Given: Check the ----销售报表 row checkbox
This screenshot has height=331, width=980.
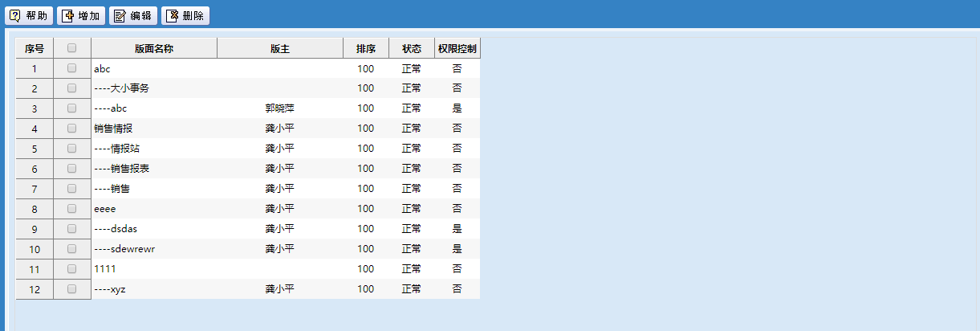Looking at the screenshot, I should (72, 169).
